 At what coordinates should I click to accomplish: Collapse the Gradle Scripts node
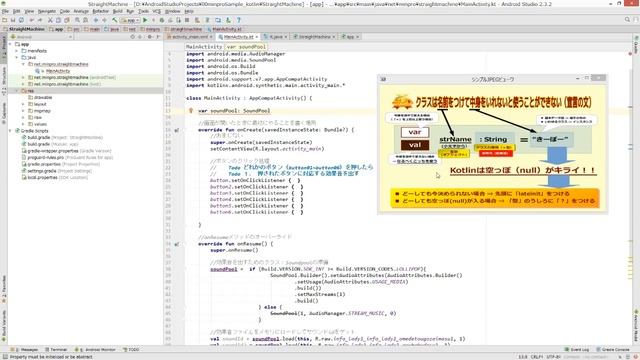(x=11, y=131)
